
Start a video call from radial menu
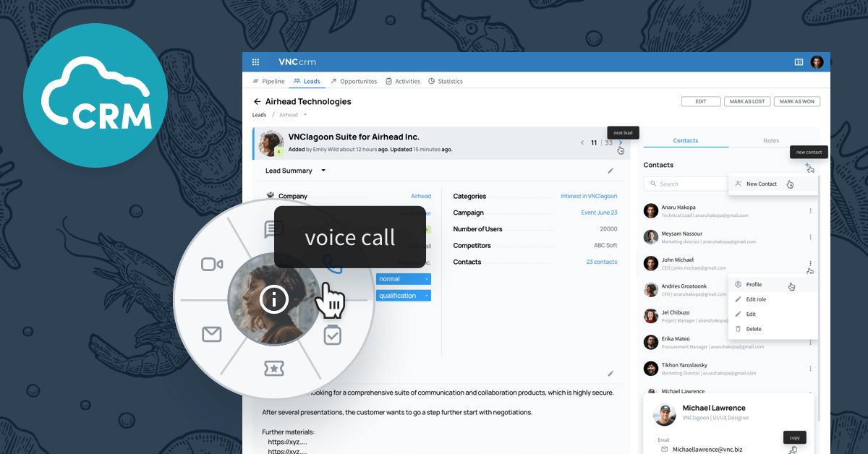coord(212,265)
